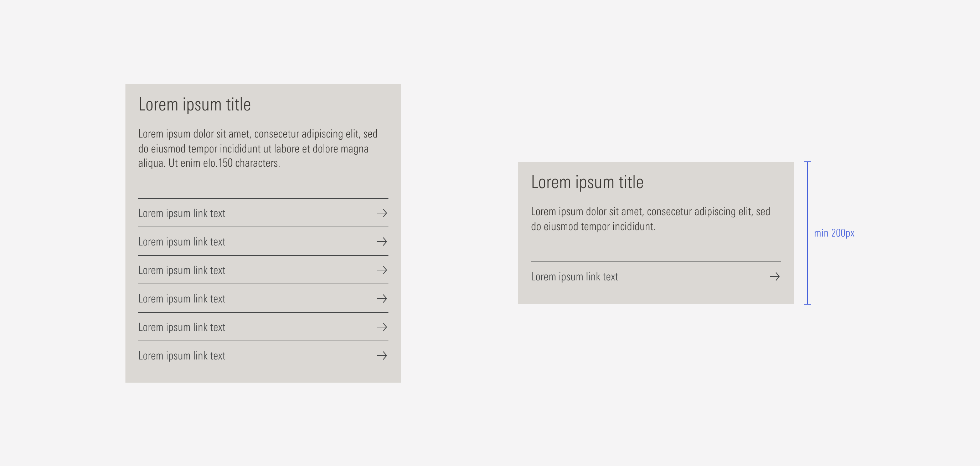The height and width of the screenshot is (466, 980).
Task: Open fourth 'Lorem ipsum link text' in left card
Action: 182,299
